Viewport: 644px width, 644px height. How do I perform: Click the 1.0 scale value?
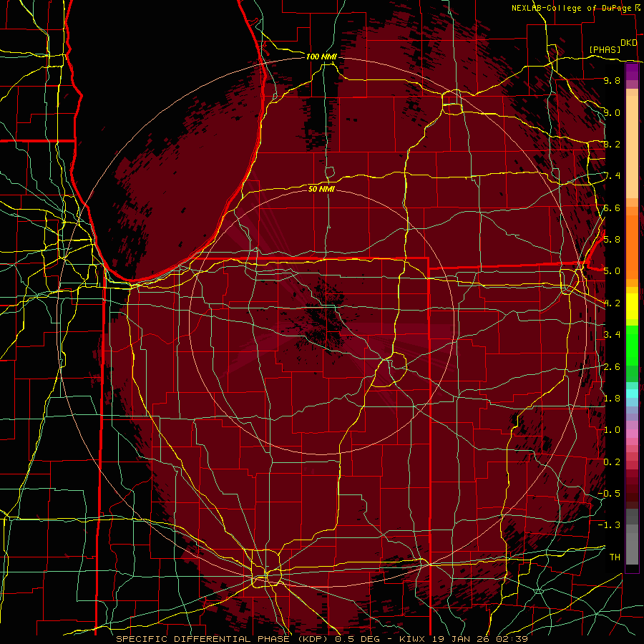coord(612,430)
